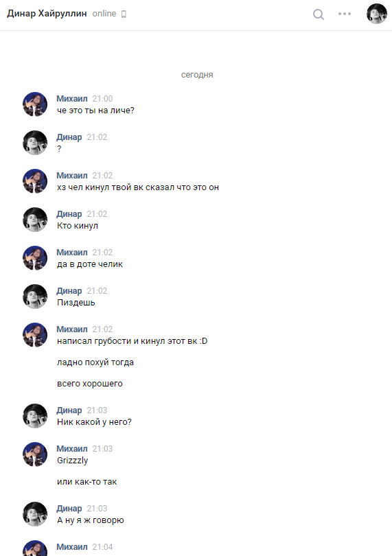This screenshot has height=556, width=392.
Task: Click Динар's avatar beside the 21:02 reply after "да в доте челик"
Action: 35,297
